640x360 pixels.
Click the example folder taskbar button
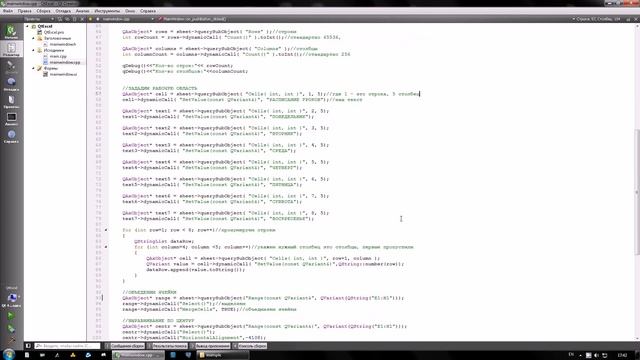coord(222,355)
